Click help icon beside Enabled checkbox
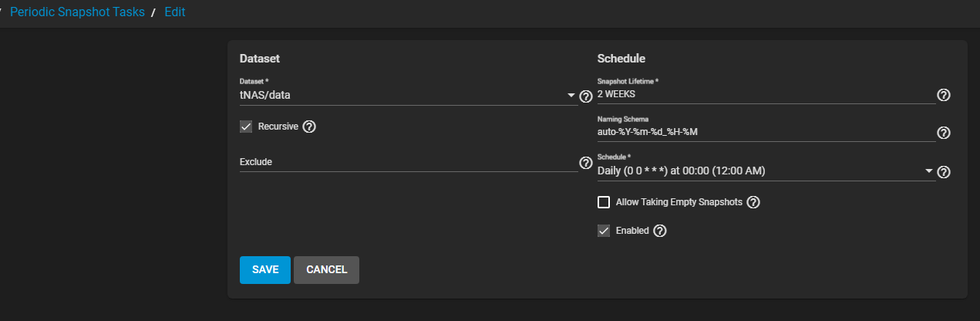Screen dimensions: 980x321 pyautogui.click(x=660, y=231)
